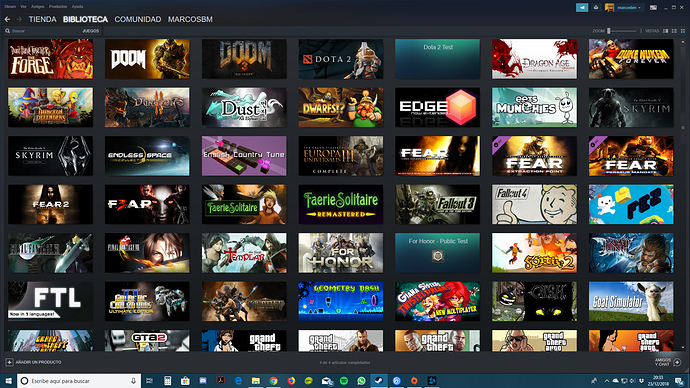
Task: Click the zoom slider handle
Action: (609, 31)
